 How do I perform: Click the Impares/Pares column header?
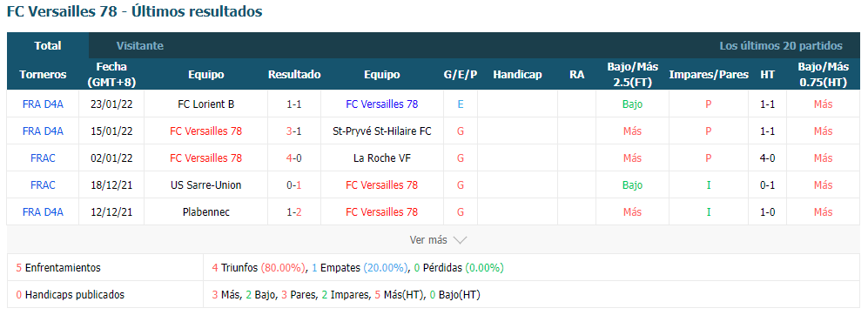coord(709,74)
